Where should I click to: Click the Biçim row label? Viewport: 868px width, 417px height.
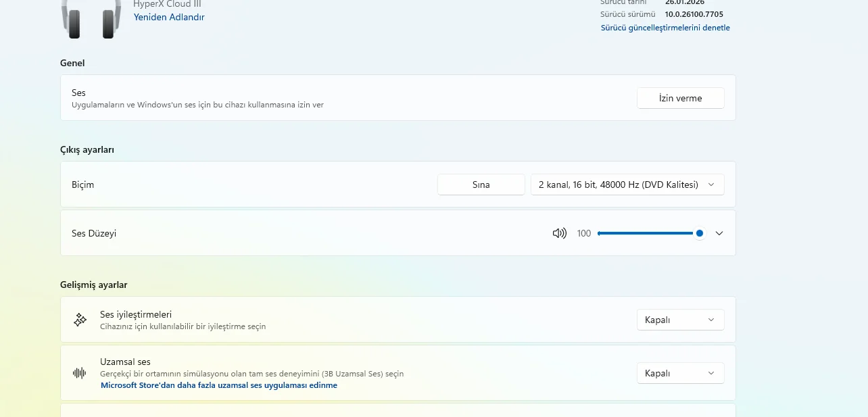pos(83,185)
